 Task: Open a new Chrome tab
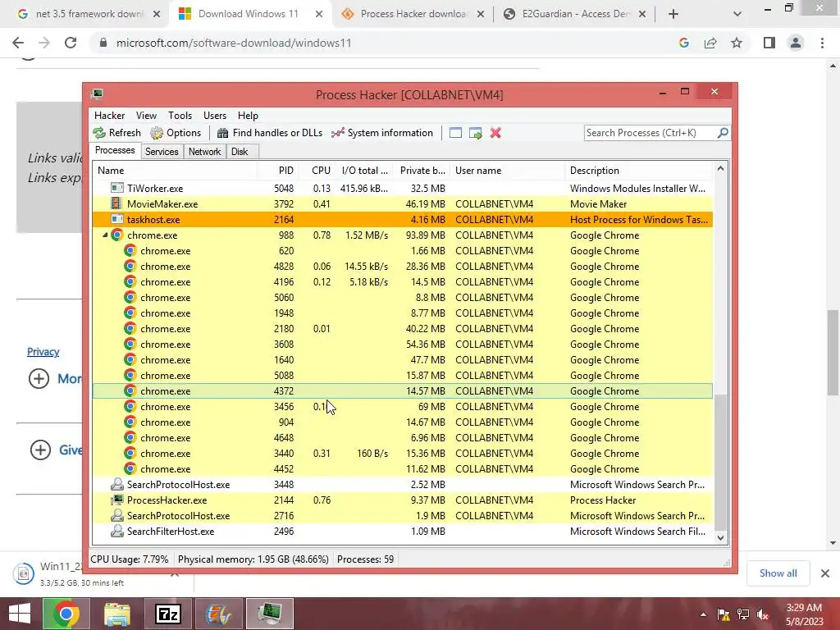pos(673,14)
